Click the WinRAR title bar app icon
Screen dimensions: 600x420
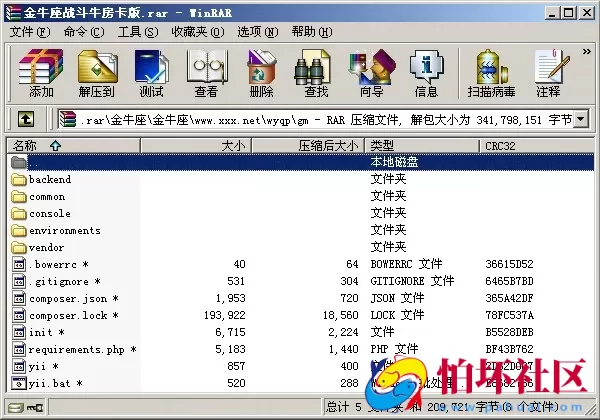pyautogui.click(x=13, y=13)
